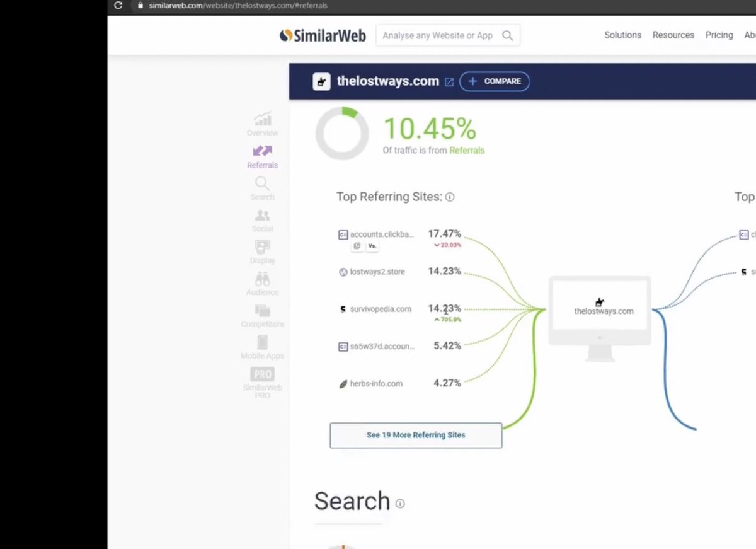Click the SimilarWeb logo
Image resolution: width=756 pixels, height=549 pixels.
click(323, 36)
